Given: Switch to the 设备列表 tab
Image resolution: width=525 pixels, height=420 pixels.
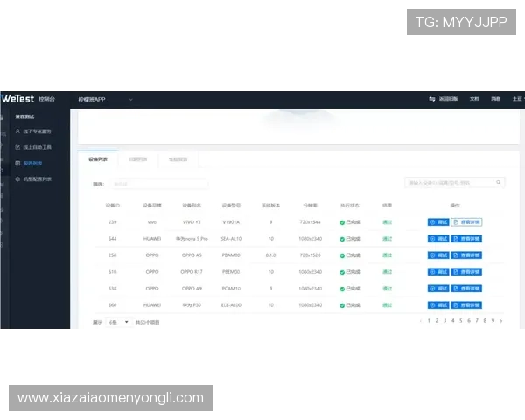Looking at the screenshot, I should (98, 158).
